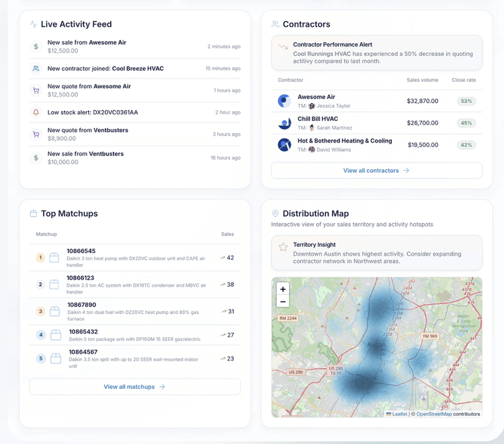Click the 2 minutes ago timestamp
The height and width of the screenshot is (444, 504).
pyautogui.click(x=224, y=46)
